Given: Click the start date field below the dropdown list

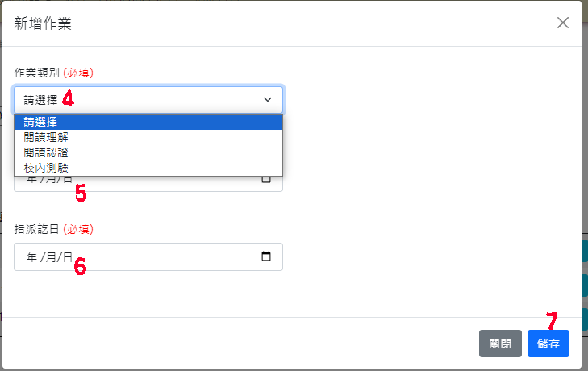Looking at the screenshot, I should (x=148, y=184).
